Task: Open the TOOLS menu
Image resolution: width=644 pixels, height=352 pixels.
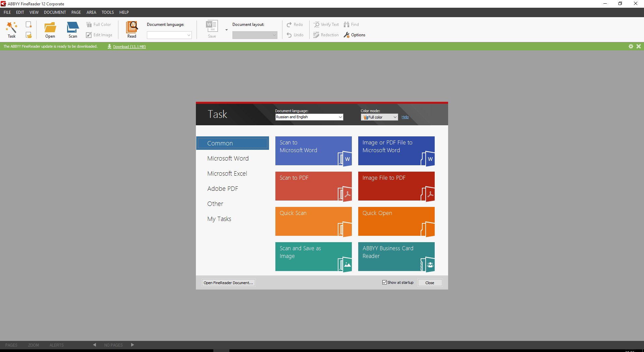Action: click(x=108, y=12)
